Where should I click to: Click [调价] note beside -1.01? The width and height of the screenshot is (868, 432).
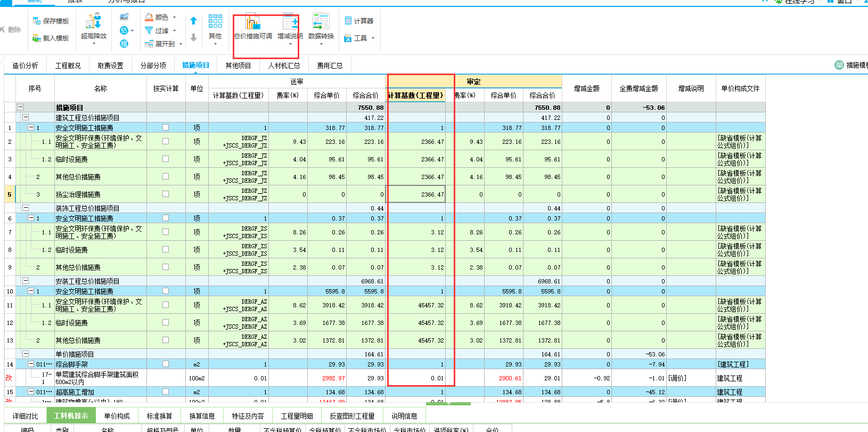pos(677,378)
